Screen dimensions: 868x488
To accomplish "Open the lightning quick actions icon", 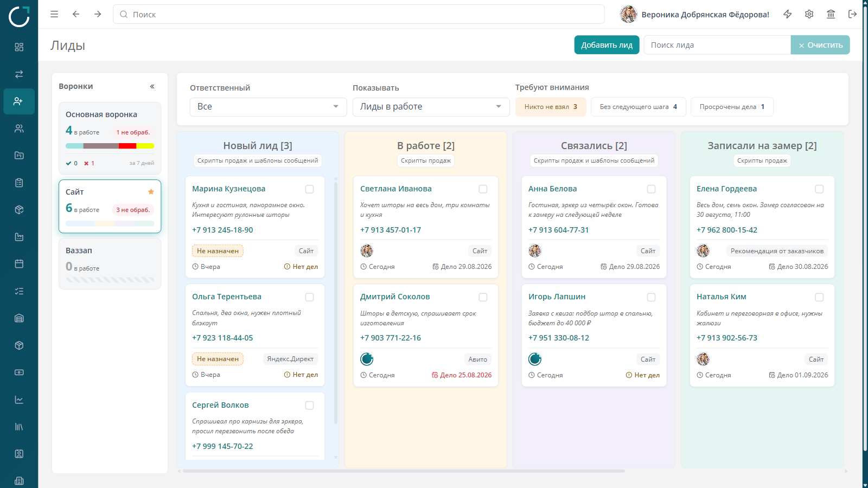I will pyautogui.click(x=788, y=14).
